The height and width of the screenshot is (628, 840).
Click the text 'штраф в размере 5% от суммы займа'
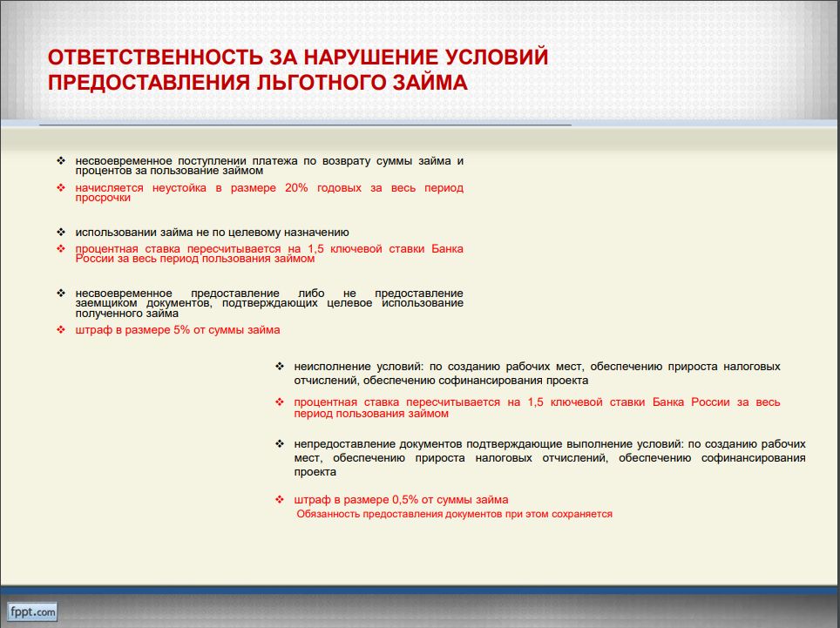point(177,330)
